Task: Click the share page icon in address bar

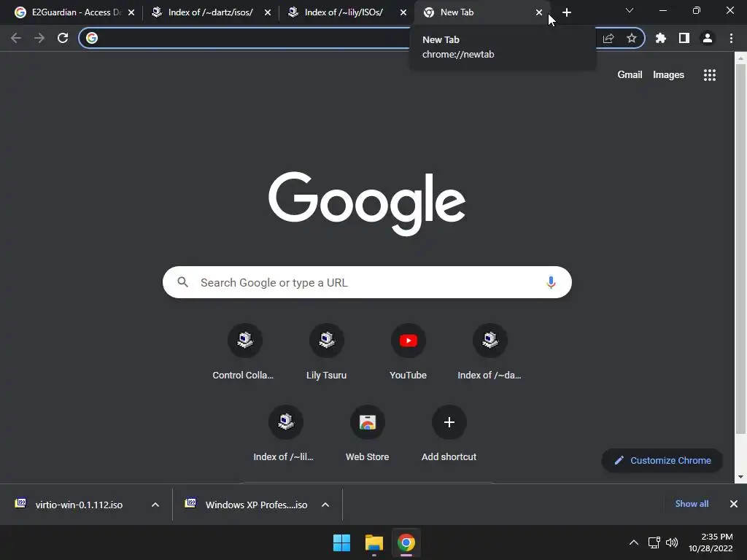Action: point(608,38)
